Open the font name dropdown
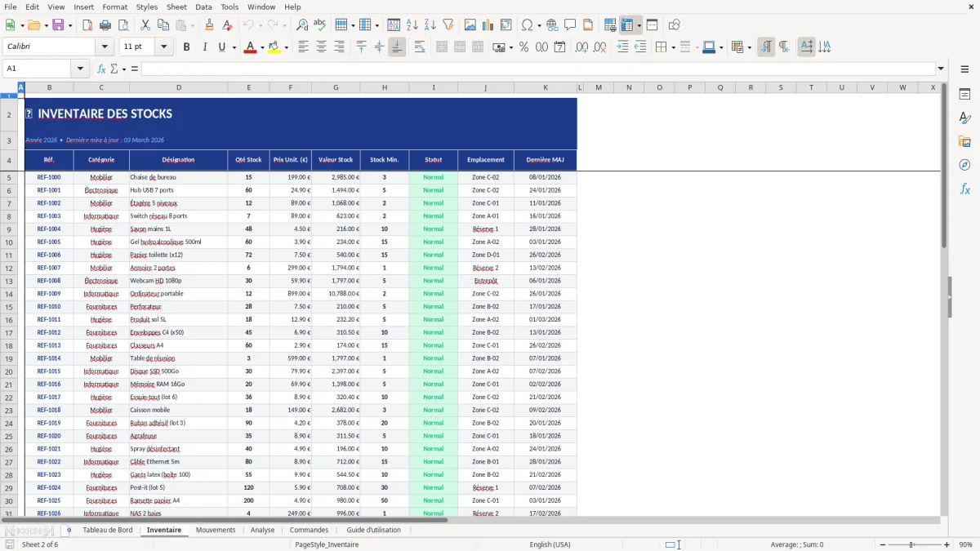The width and height of the screenshot is (980, 551). point(105,47)
